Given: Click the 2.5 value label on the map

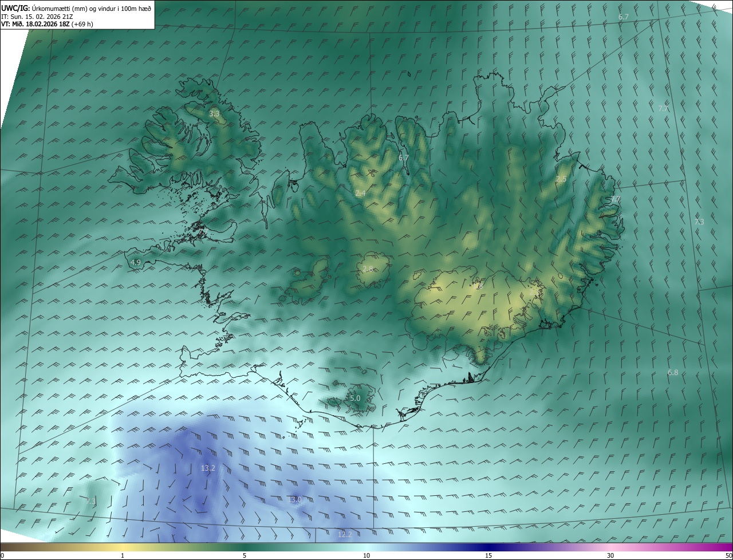Looking at the screenshot, I should (x=561, y=179).
